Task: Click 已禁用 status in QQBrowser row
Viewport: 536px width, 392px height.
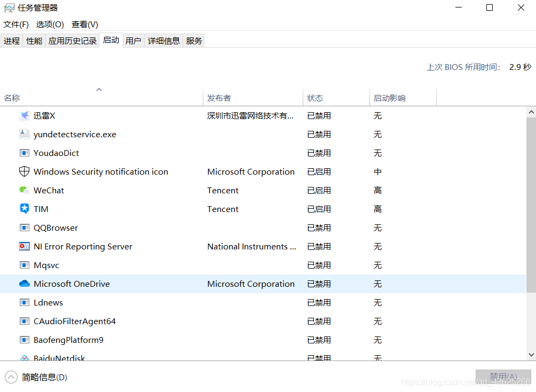Action: (x=319, y=228)
